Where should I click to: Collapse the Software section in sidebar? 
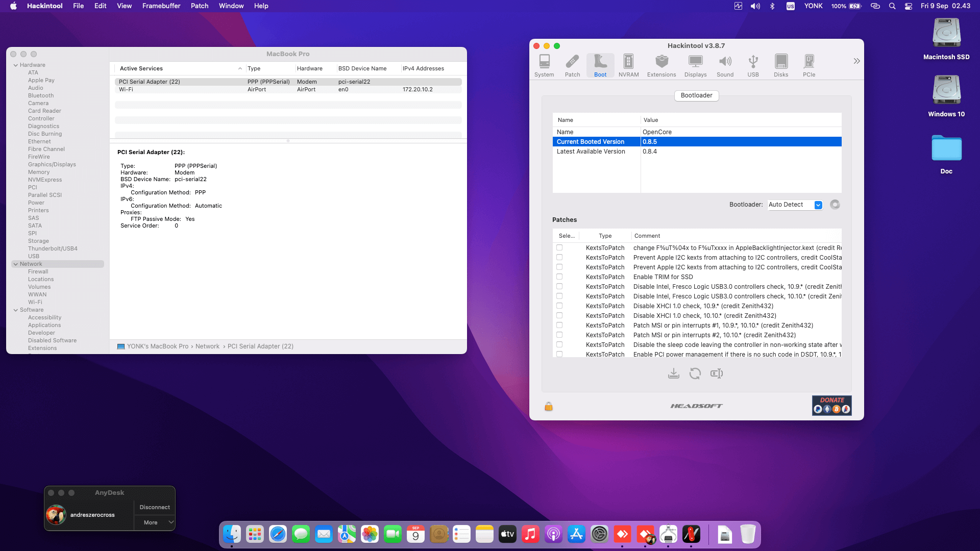coord(16,310)
